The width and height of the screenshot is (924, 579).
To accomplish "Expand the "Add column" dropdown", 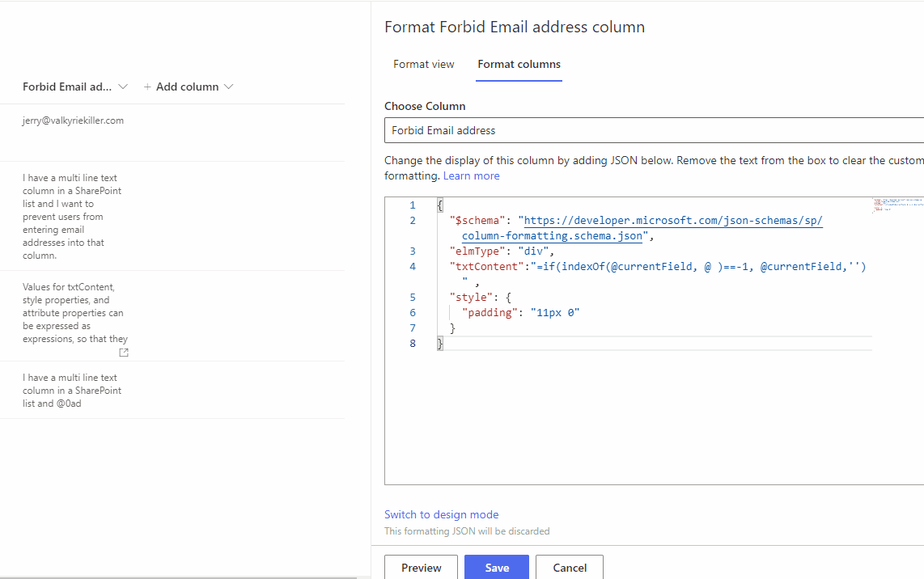I will coord(188,87).
